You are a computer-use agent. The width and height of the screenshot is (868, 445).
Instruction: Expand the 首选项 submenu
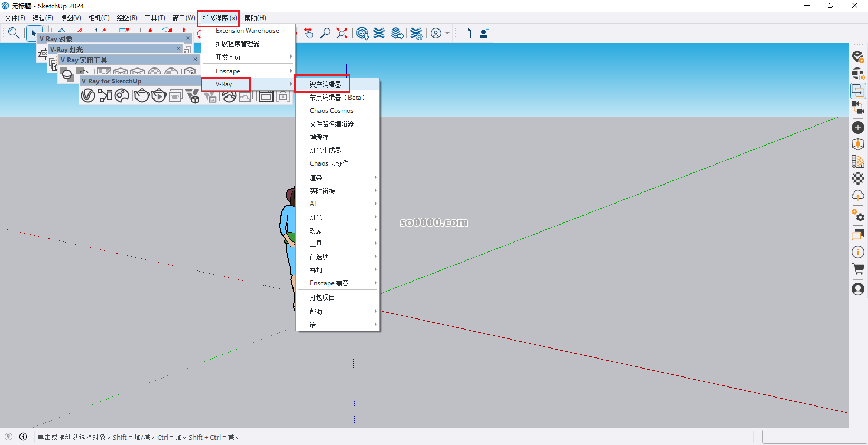(337, 257)
